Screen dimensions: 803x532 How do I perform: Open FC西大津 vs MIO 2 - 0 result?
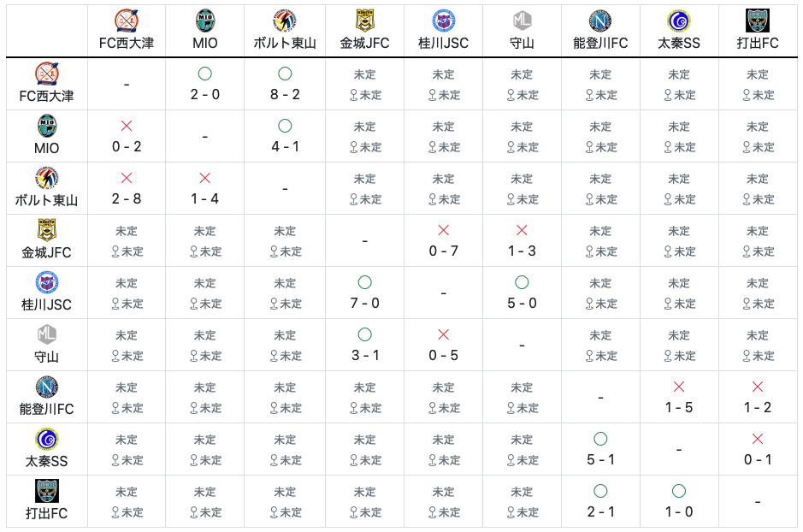tap(205, 94)
